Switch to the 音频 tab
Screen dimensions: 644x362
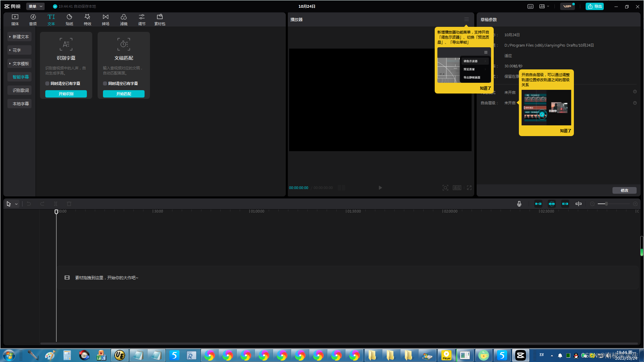click(x=33, y=19)
